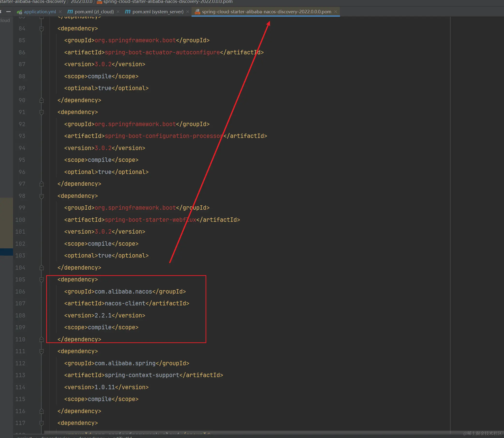
Task: Click the application.yml file icon
Action: coord(19,12)
